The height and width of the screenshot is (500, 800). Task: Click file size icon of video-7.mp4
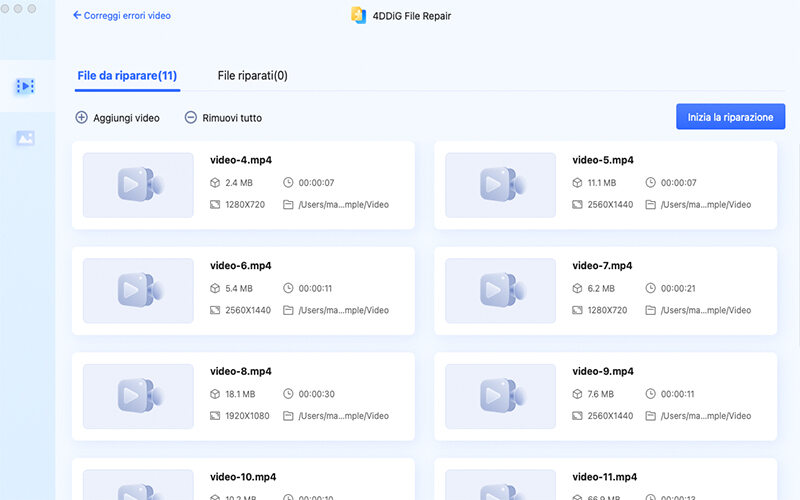[577, 288]
